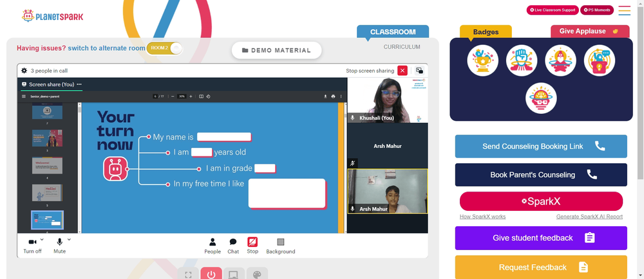
Task: Launch the SparkX button
Action: coord(541,201)
